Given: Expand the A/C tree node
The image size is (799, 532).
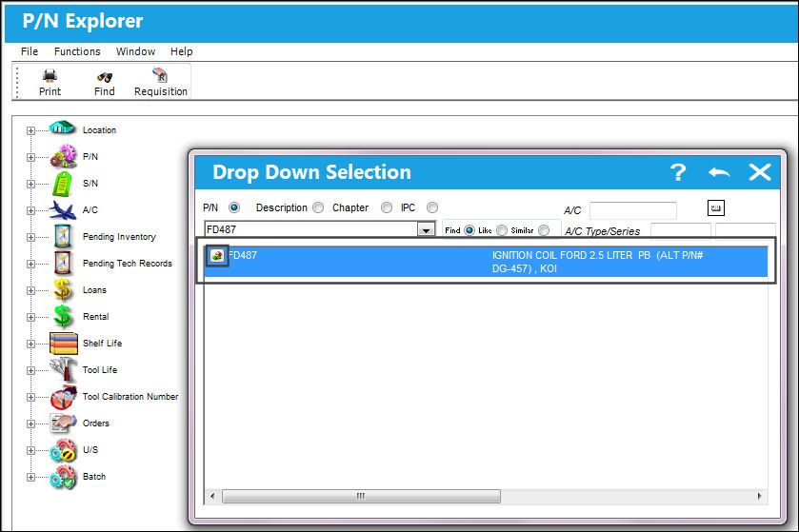Looking at the screenshot, I should (x=30, y=210).
